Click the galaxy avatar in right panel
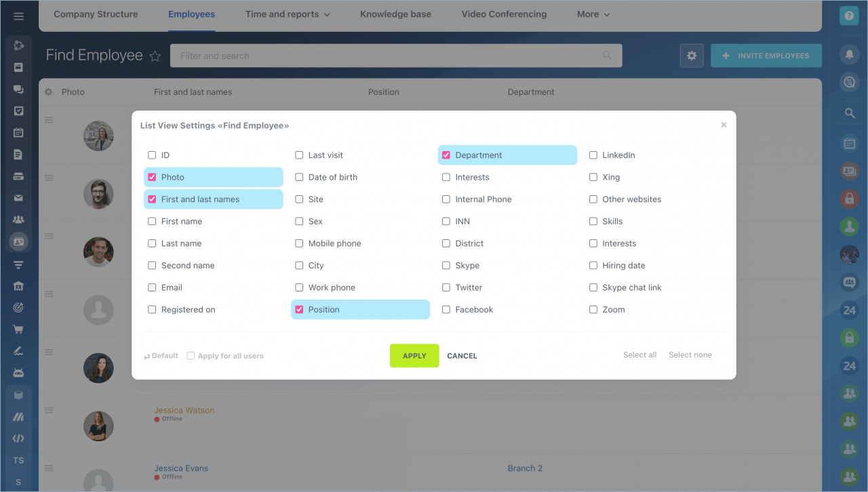Viewport: 868px width, 492px height. (x=849, y=254)
